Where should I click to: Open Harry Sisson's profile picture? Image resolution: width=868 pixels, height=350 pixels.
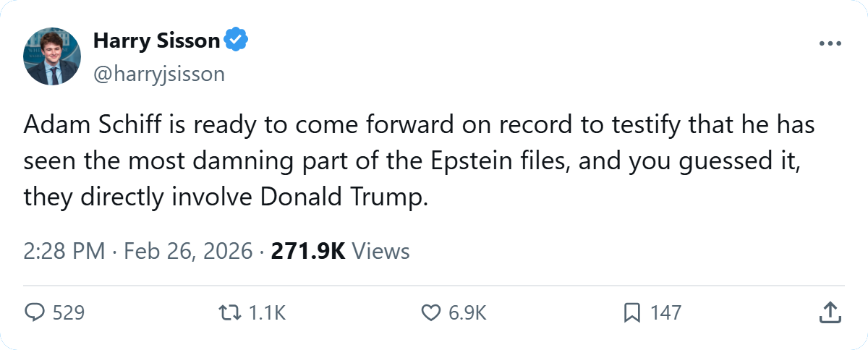(x=52, y=56)
